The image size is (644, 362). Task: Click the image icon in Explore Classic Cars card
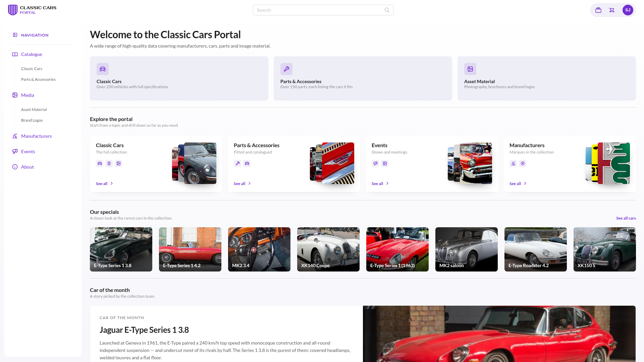118,164
